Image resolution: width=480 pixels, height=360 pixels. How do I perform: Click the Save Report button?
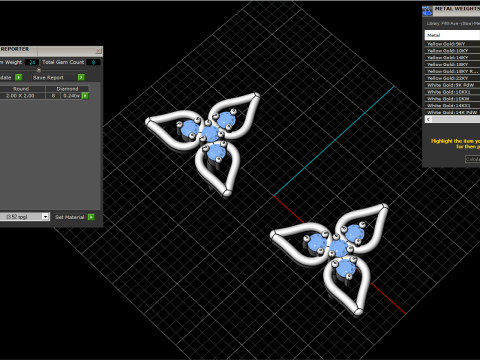[48, 77]
